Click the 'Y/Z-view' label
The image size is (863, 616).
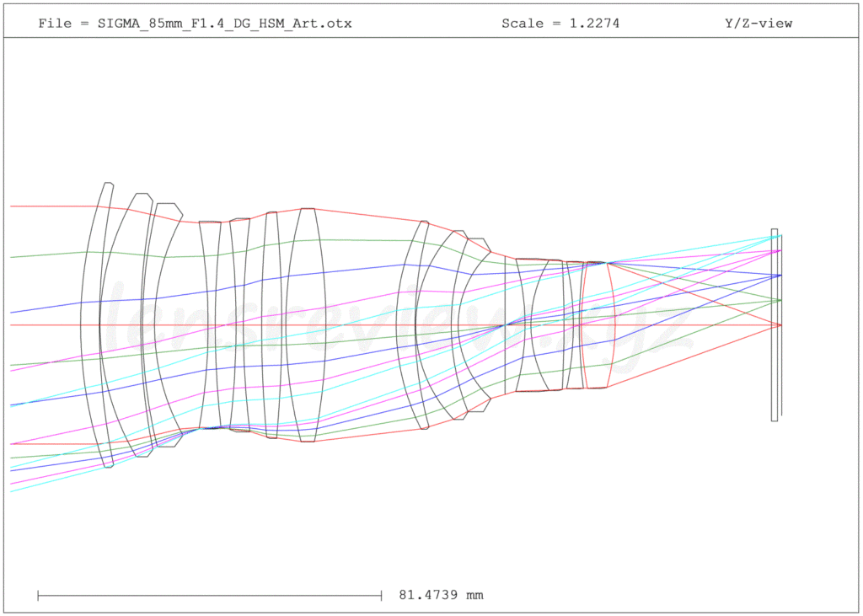[x=758, y=24]
